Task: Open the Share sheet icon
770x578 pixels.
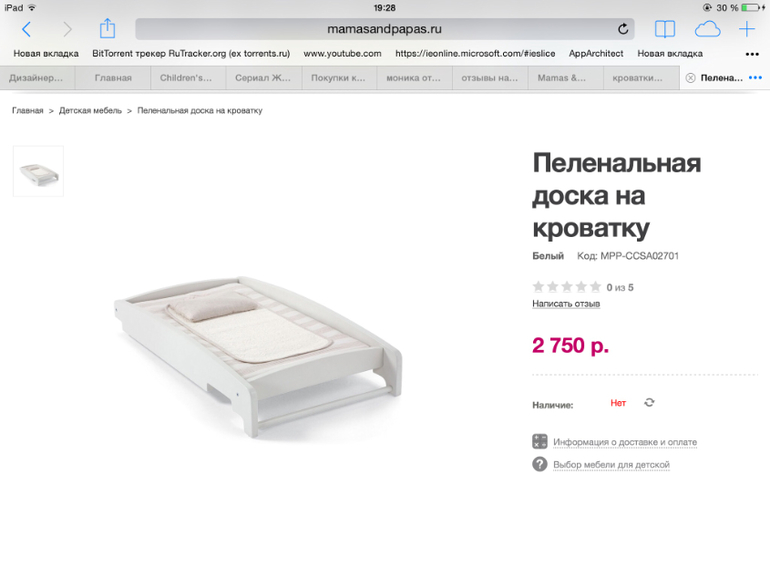Action: (107, 28)
